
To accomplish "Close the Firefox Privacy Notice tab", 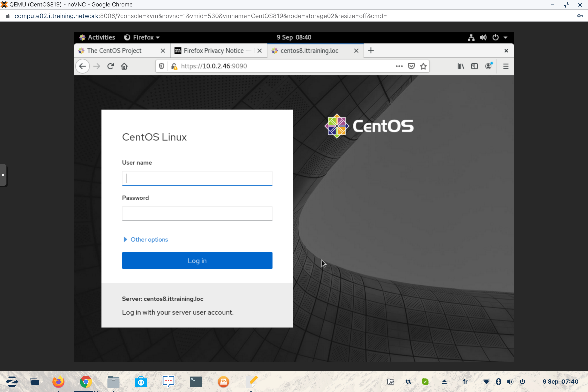I will 259,51.
